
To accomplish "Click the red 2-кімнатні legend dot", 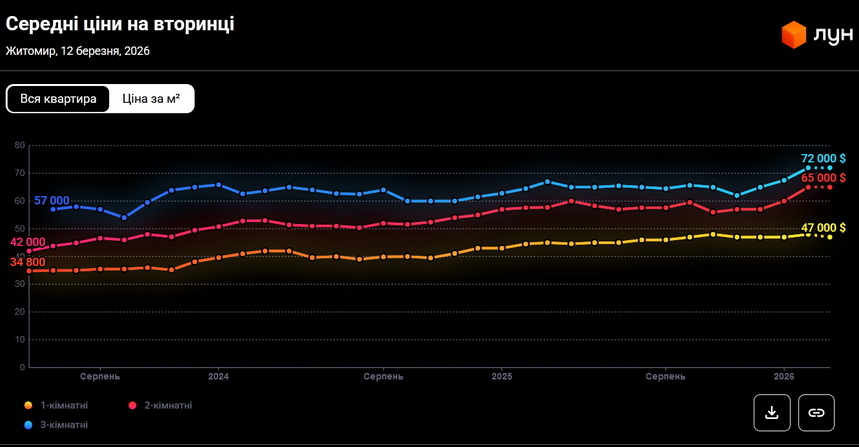I will 133,405.
